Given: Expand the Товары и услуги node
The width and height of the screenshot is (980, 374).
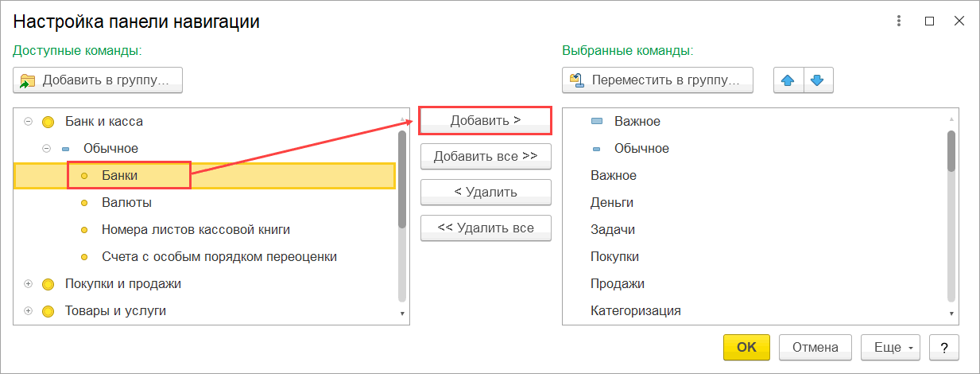Looking at the screenshot, I should (28, 311).
